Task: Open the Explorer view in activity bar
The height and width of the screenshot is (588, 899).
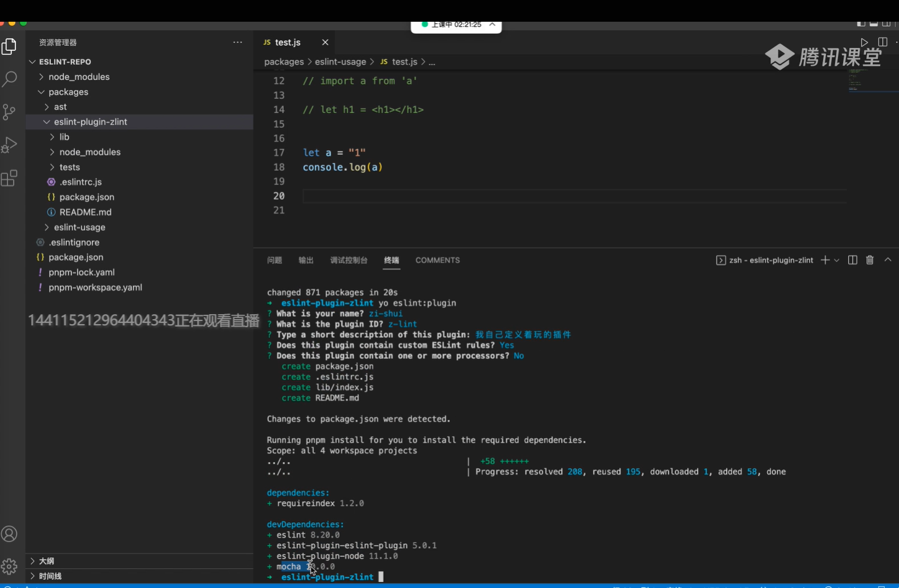Action: (9, 47)
